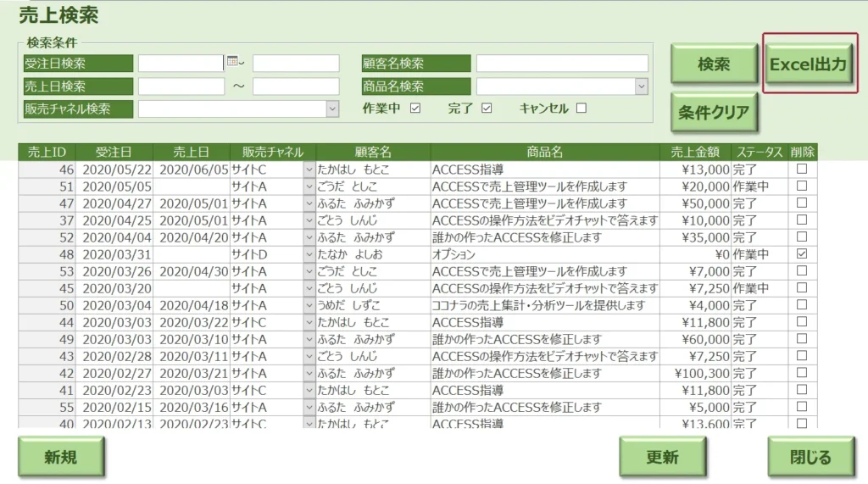Viewport: 868px width, 484px height.
Task: Click the 顧客名検索 text field
Action: [561, 64]
